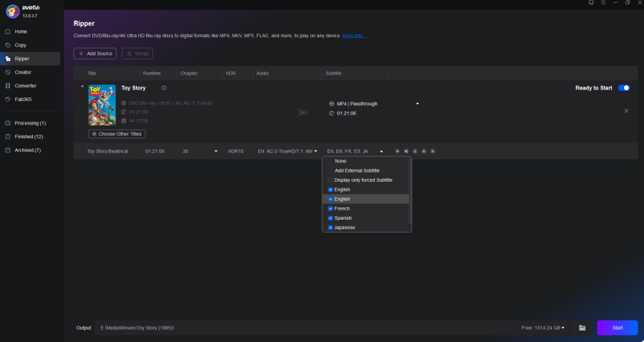This screenshot has height=342, width=644.
Task: Click the trim icon after the play icon
Action: [406, 152]
